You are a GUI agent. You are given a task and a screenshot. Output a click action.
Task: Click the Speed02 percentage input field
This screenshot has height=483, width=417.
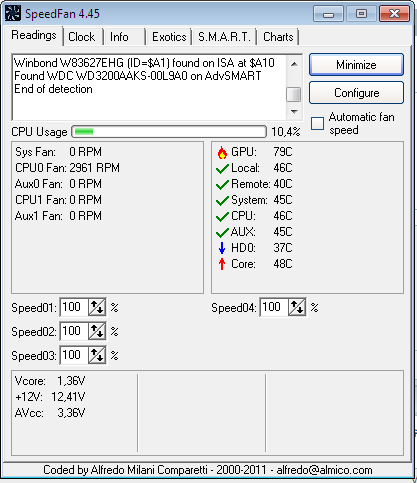74,331
